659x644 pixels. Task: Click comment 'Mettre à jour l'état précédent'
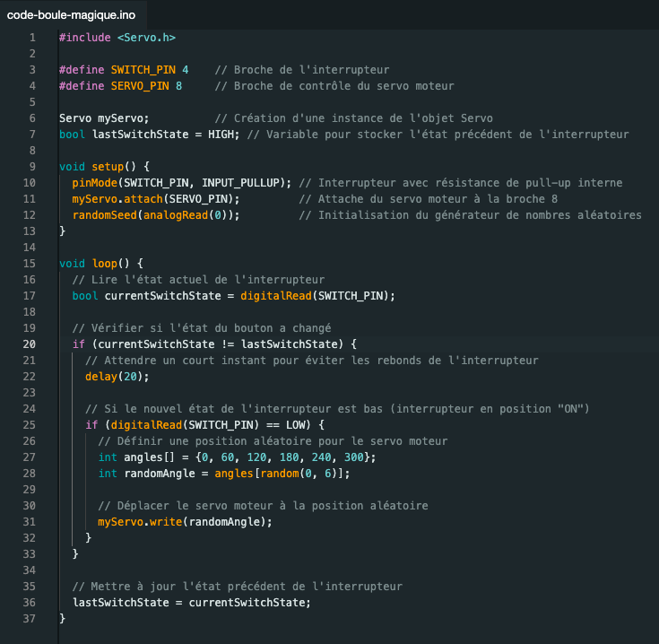pos(237,587)
